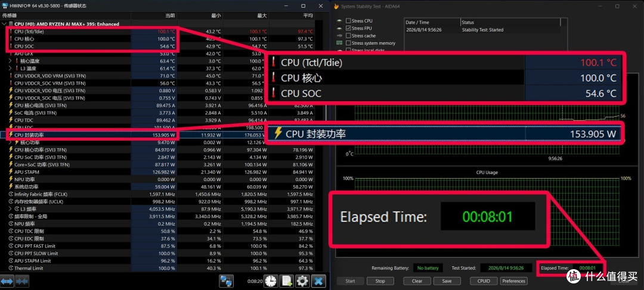Click AIDA64 Date / Time column header

coord(432,23)
